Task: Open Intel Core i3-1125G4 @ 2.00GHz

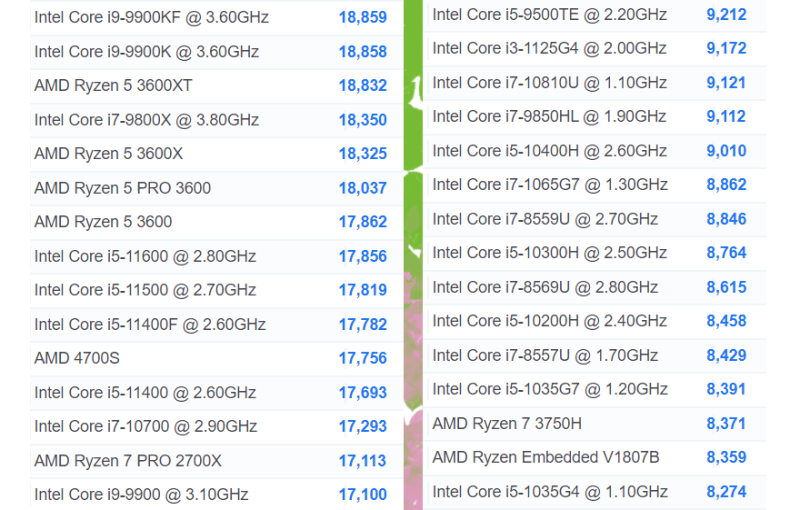Action: pyautogui.click(x=549, y=48)
